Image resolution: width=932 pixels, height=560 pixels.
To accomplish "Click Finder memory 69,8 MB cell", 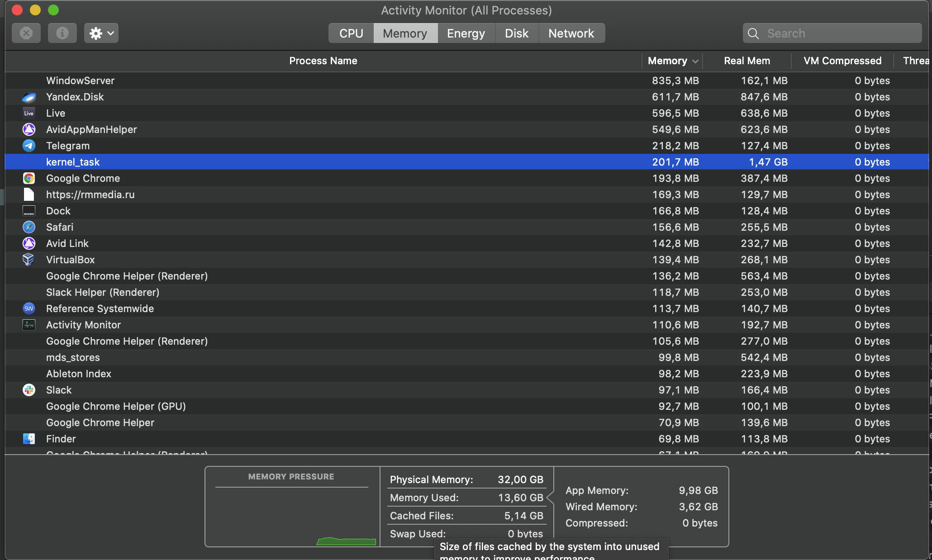I will tap(678, 439).
